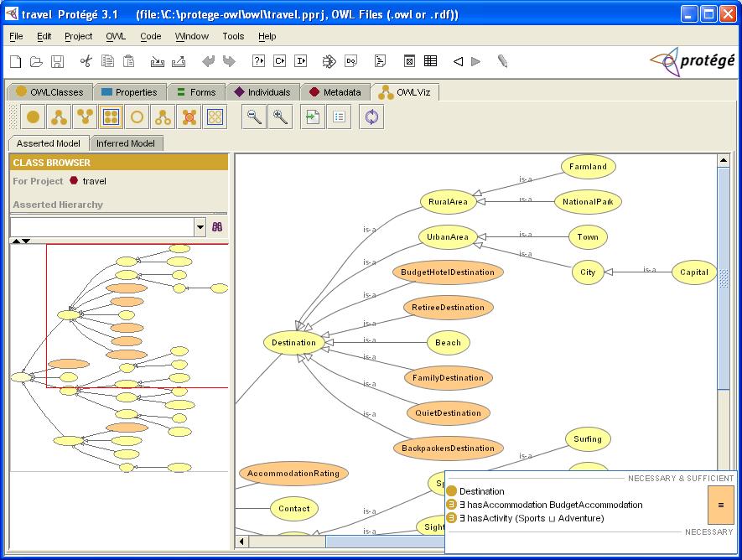Create a new project with toolbar icon

coord(16,61)
